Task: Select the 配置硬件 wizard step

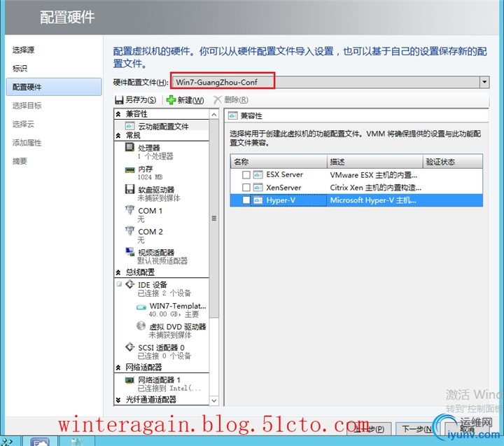Action: coord(54,87)
